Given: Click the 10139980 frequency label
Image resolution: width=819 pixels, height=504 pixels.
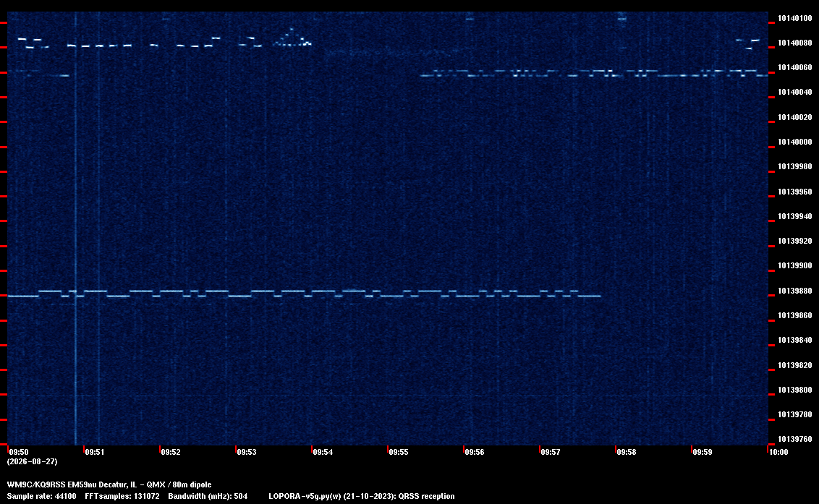Looking at the screenshot, I should tap(794, 166).
